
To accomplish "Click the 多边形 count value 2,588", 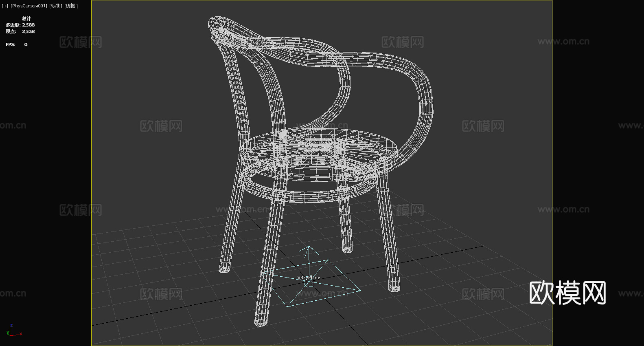I will coord(28,25).
